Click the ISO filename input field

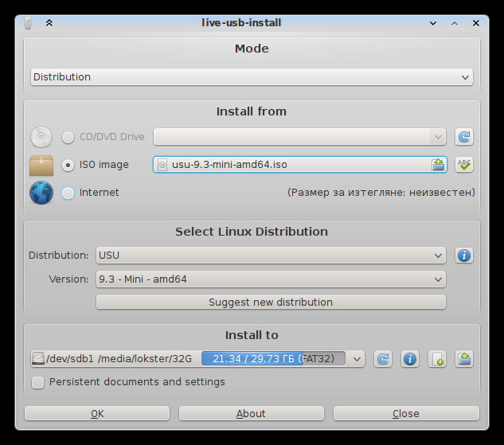[300, 165]
